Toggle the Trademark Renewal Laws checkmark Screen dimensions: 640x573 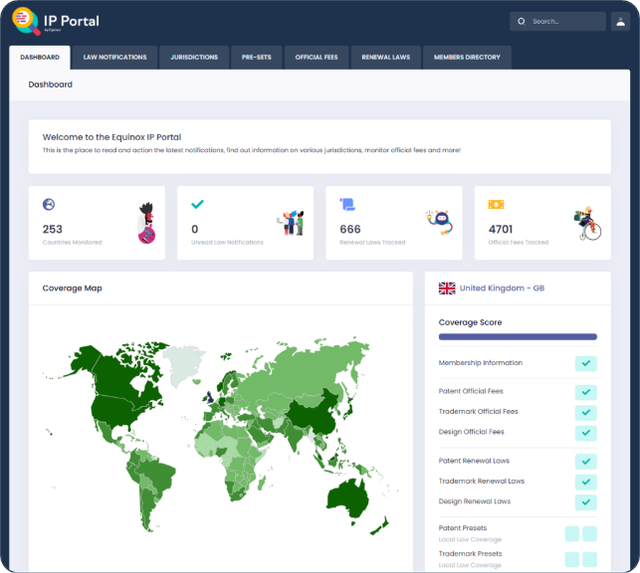point(586,482)
